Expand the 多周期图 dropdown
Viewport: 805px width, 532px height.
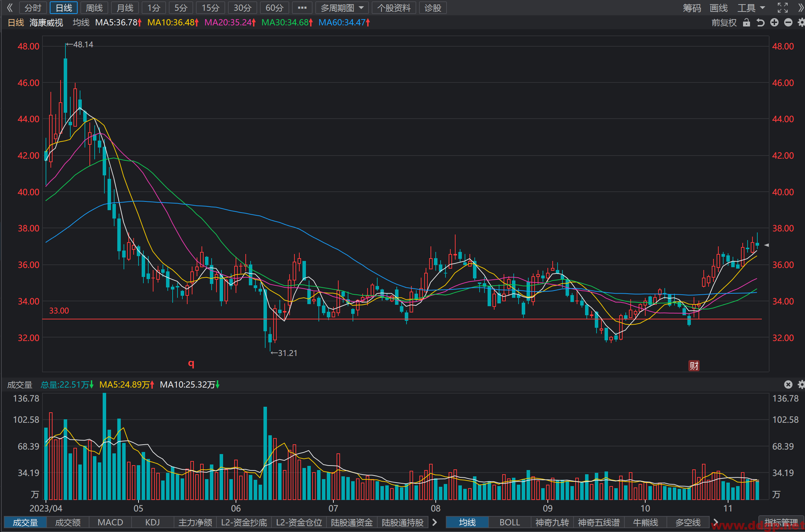(342, 8)
